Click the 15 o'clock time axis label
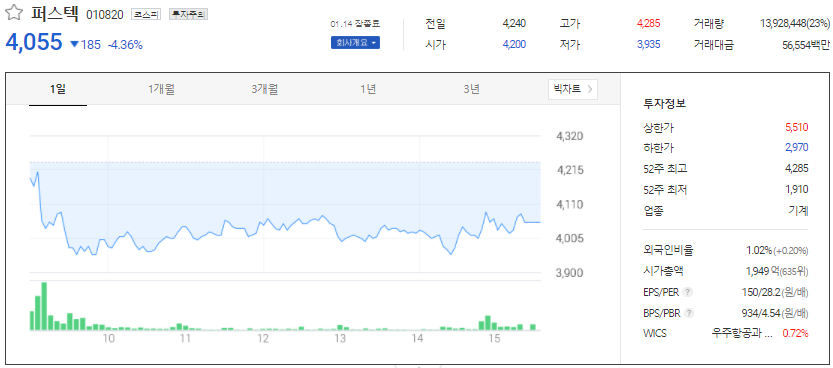The width and height of the screenshot is (833, 368). coord(495,339)
